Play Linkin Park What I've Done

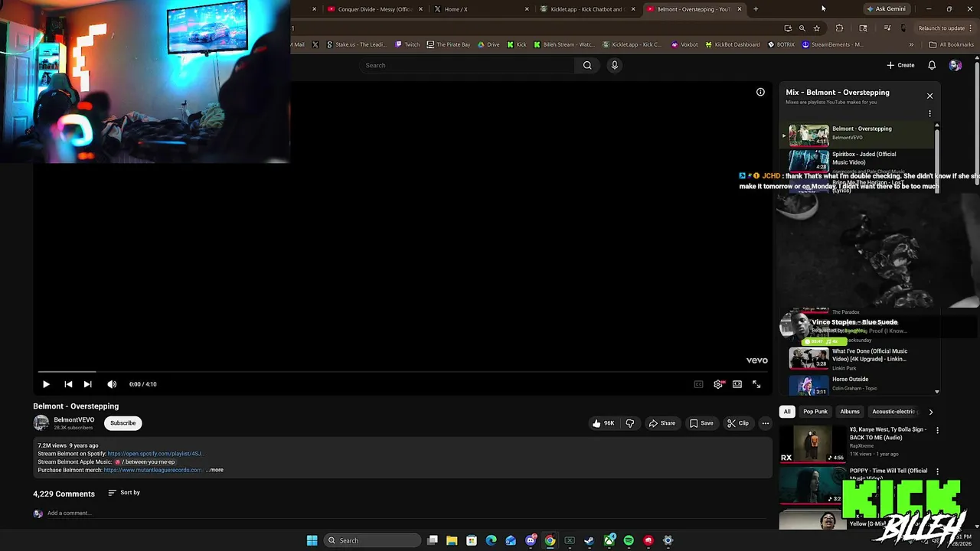coord(858,358)
